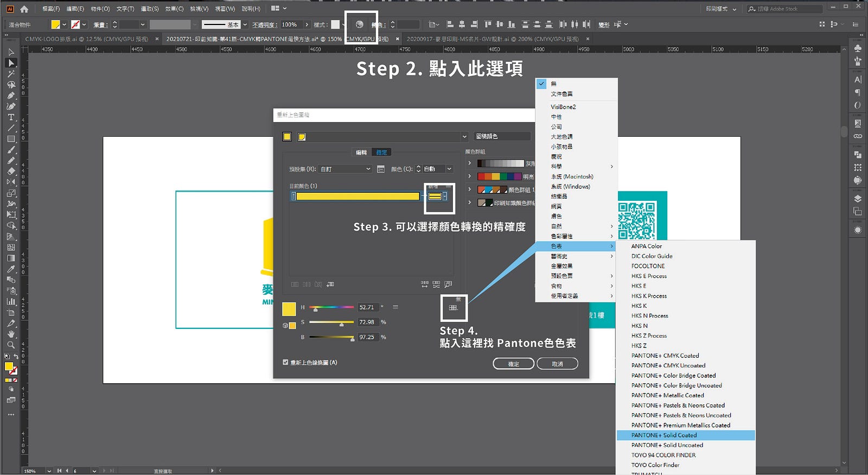Activate the Hand tool
The image size is (868, 475).
tap(11, 334)
